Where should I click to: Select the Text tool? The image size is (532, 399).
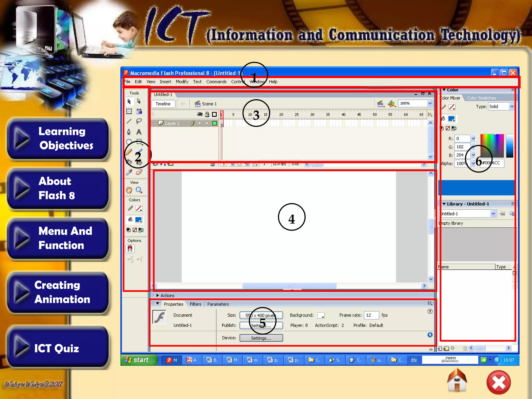[x=139, y=132]
